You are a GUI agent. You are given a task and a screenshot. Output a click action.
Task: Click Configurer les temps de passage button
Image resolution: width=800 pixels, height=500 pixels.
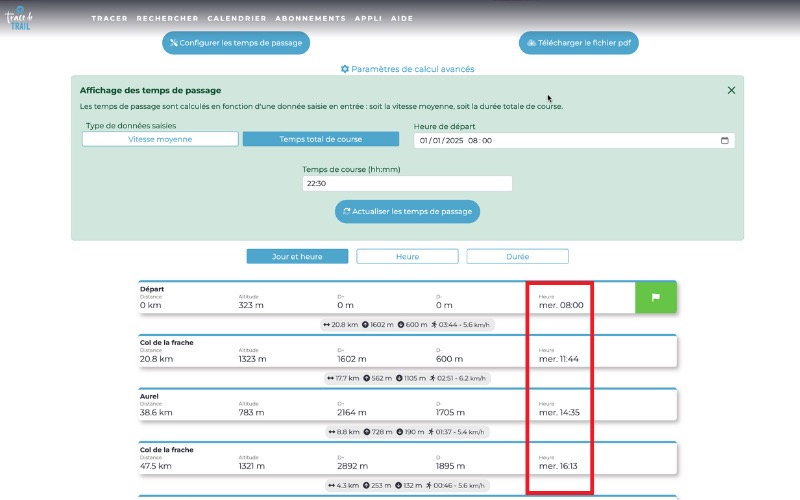pos(236,43)
